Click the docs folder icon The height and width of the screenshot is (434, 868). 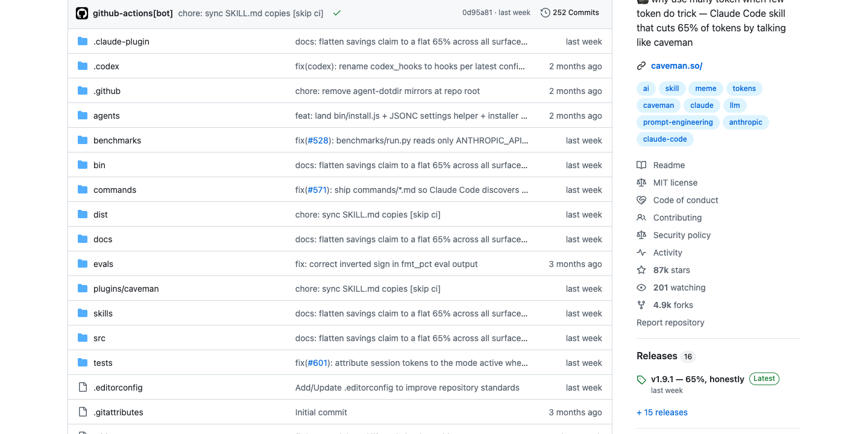[83, 239]
